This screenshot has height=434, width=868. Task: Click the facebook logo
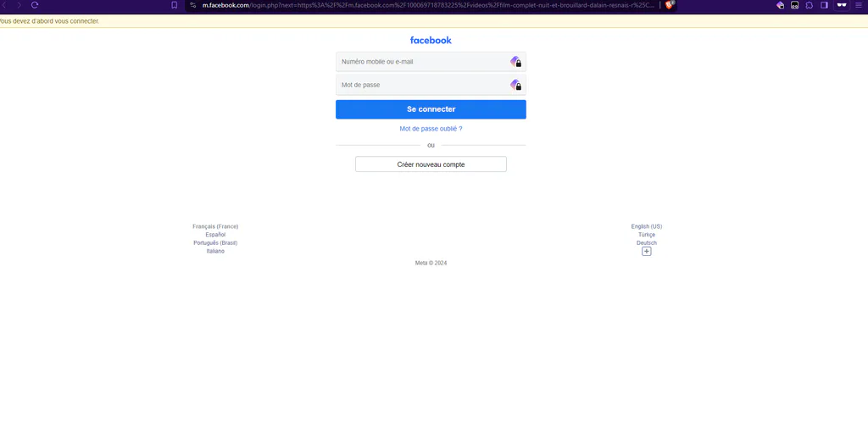[431, 40]
